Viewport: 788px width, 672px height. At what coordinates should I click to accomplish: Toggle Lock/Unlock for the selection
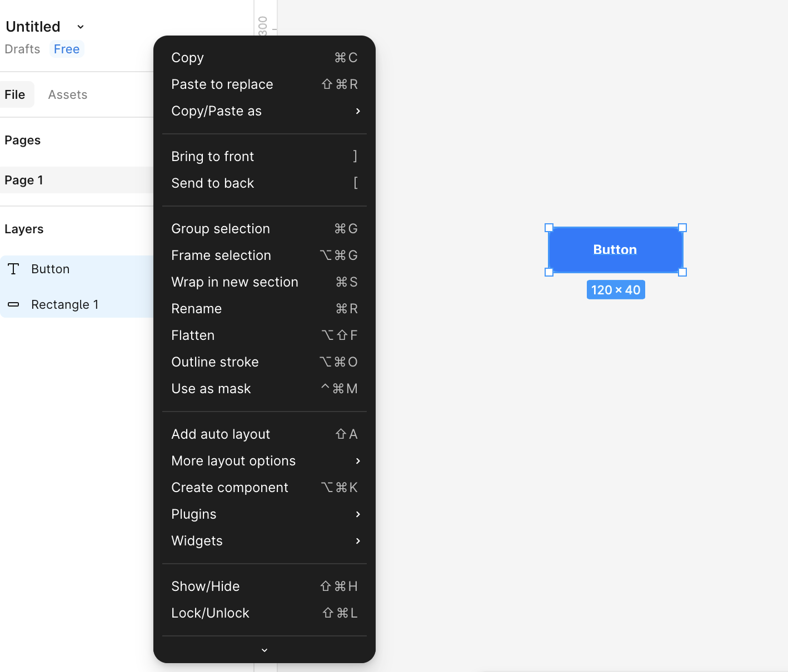[264, 613]
